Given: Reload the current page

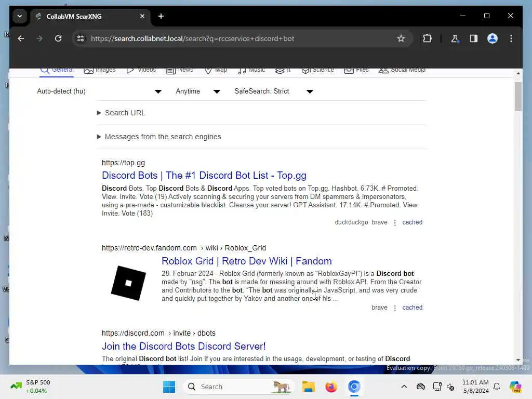Looking at the screenshot, I should pyautogui.click(x=58, y=38).
